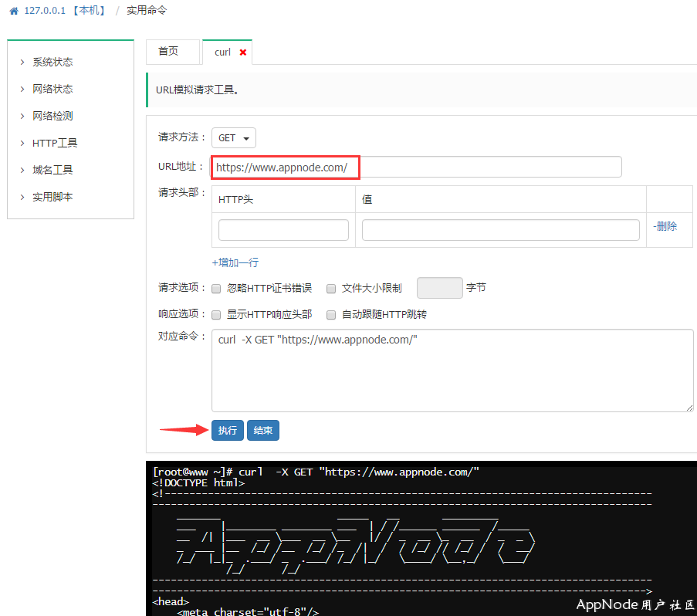697x616 pixels.
Task: Select the curl tab
Action: pyautogui.click(x=223, y=52)
